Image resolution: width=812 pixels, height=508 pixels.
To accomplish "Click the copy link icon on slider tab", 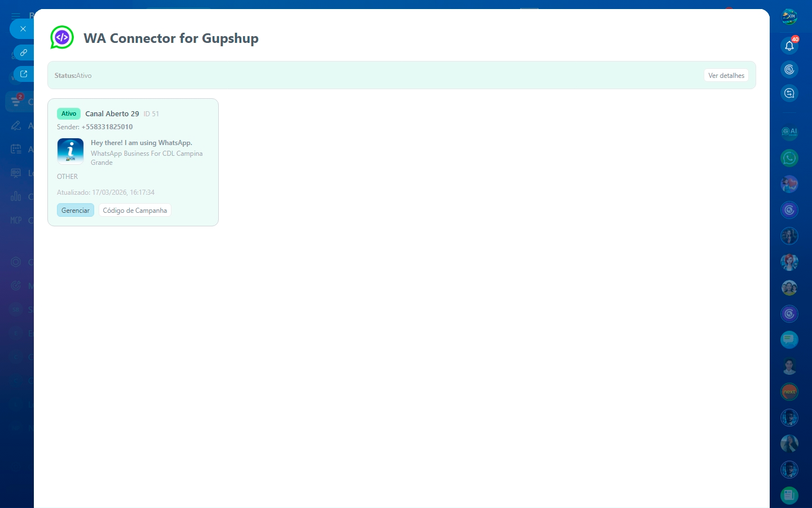I will [x=24, y=52].
